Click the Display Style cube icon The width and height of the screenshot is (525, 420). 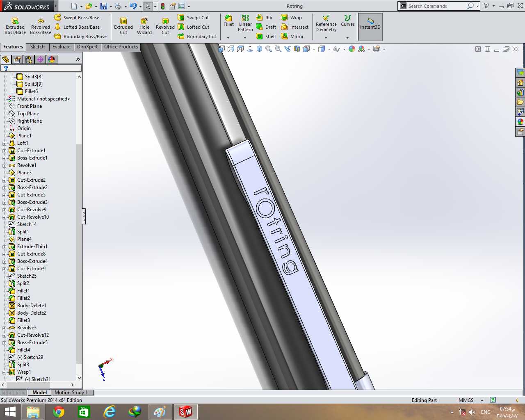pyautogui.click(x=322, y=49)
